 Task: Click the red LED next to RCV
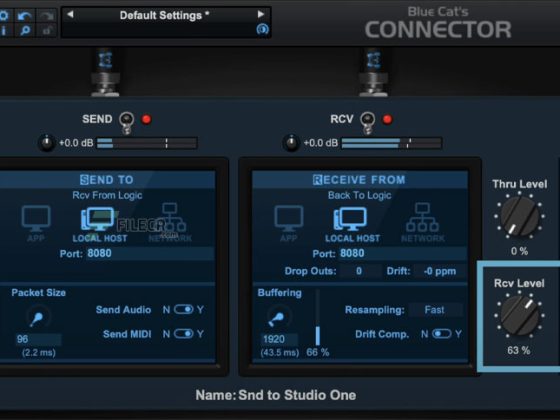[388, 119]
